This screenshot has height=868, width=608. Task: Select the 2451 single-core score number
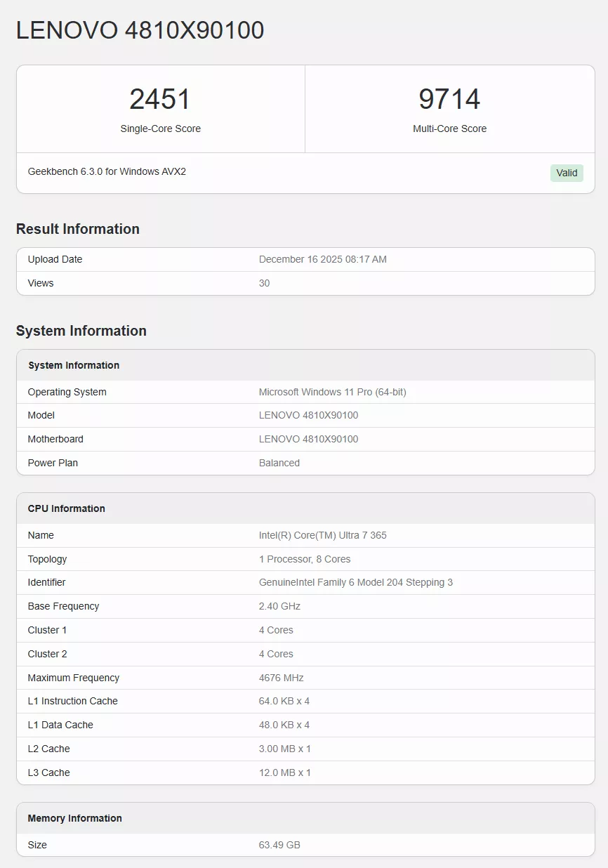160,99
